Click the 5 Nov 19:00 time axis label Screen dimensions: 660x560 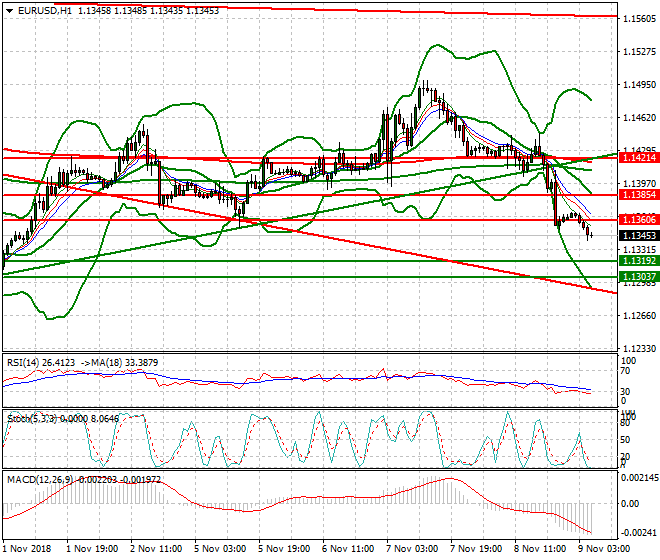pos(283,549)
